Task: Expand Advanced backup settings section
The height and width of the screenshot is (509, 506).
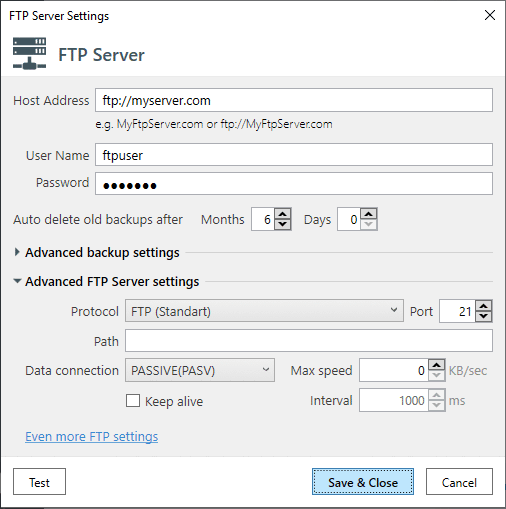Action: click(x=17, y=252)
